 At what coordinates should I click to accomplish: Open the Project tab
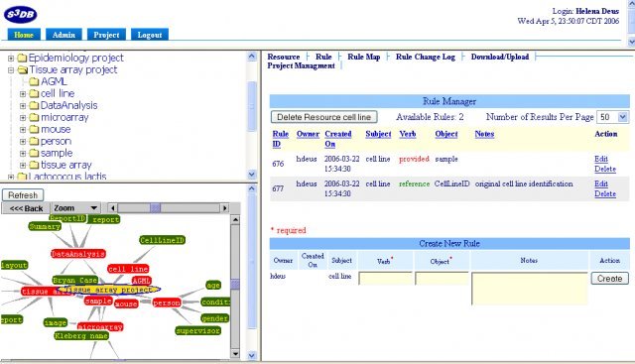click(x=106, y=35)
